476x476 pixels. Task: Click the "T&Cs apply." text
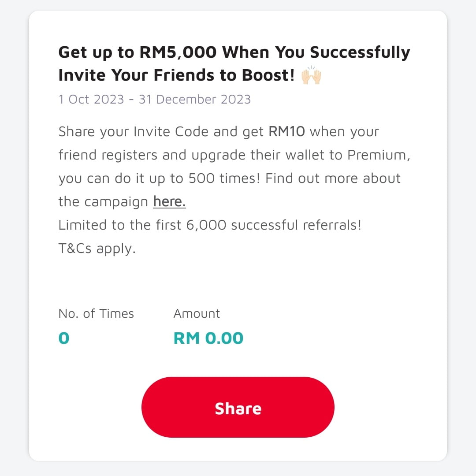coord(97,249)
